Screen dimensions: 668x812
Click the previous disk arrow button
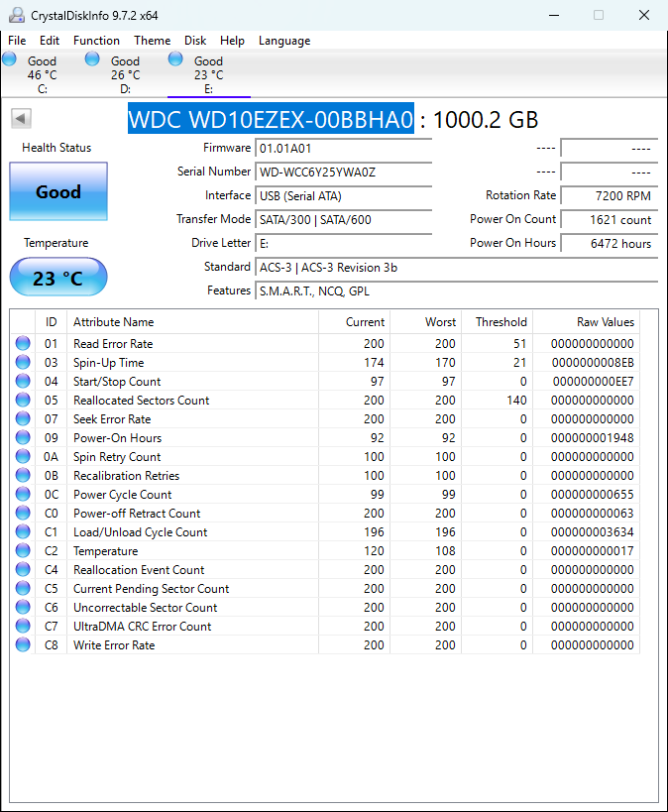pyautogui.click(x=21, y=119)
